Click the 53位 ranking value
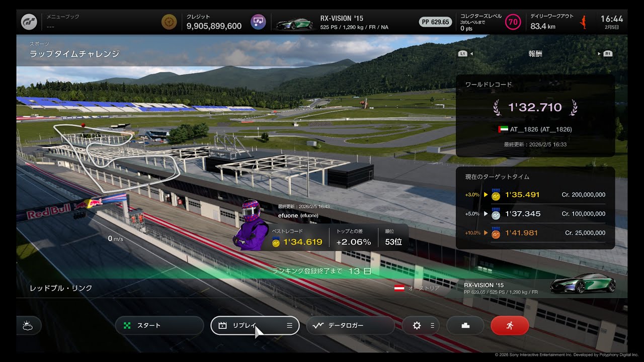Image resolution: width=644 pixels, height=362 pixels. [393, 242]
